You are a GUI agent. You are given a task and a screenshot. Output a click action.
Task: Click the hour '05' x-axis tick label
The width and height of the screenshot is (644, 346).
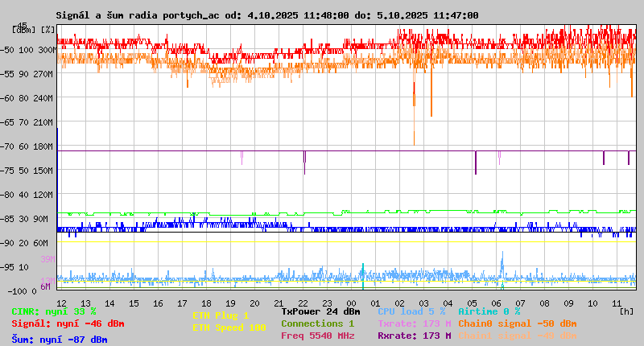[472, 303]
